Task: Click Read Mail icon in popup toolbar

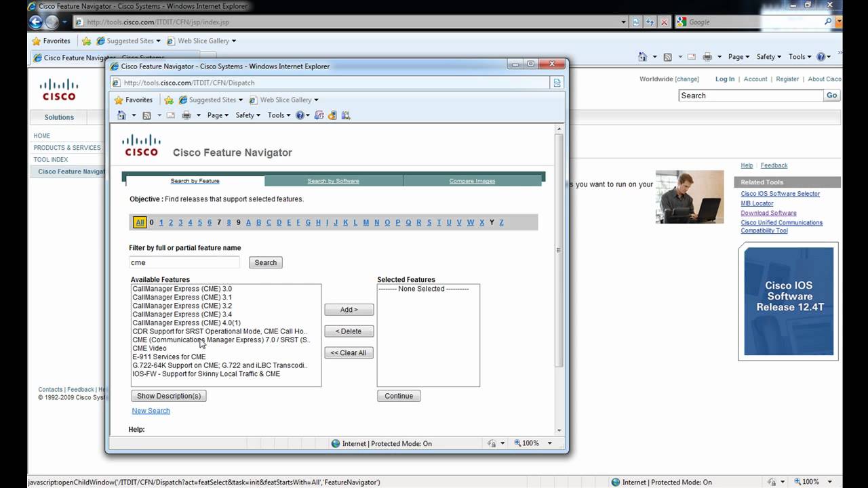Action: [x=171, y=115]
